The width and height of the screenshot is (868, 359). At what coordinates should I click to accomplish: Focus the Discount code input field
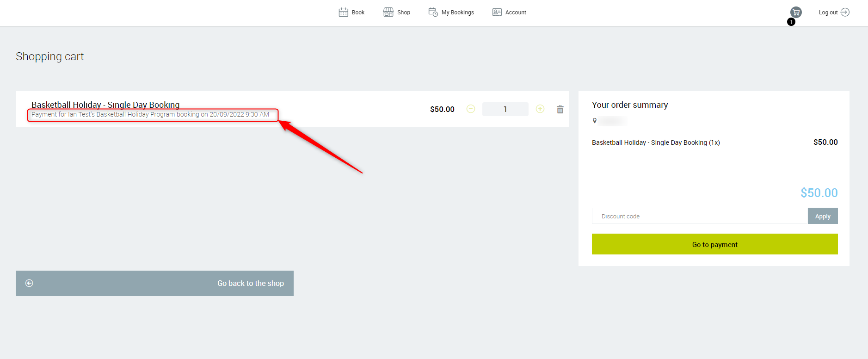[699, 216]
